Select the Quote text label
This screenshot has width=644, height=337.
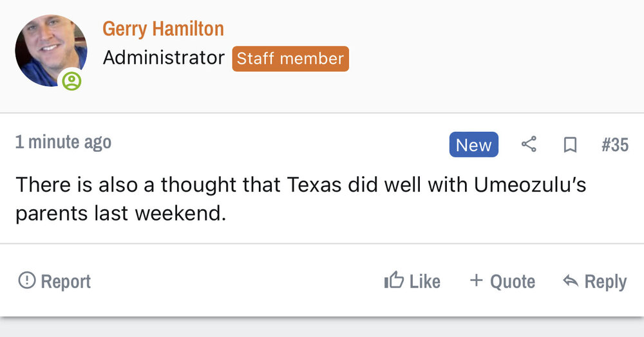tap(513, 282)
